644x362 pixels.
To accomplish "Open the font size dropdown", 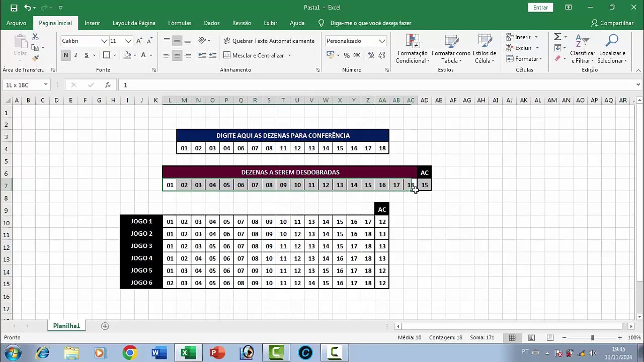I will coord(128,41).
